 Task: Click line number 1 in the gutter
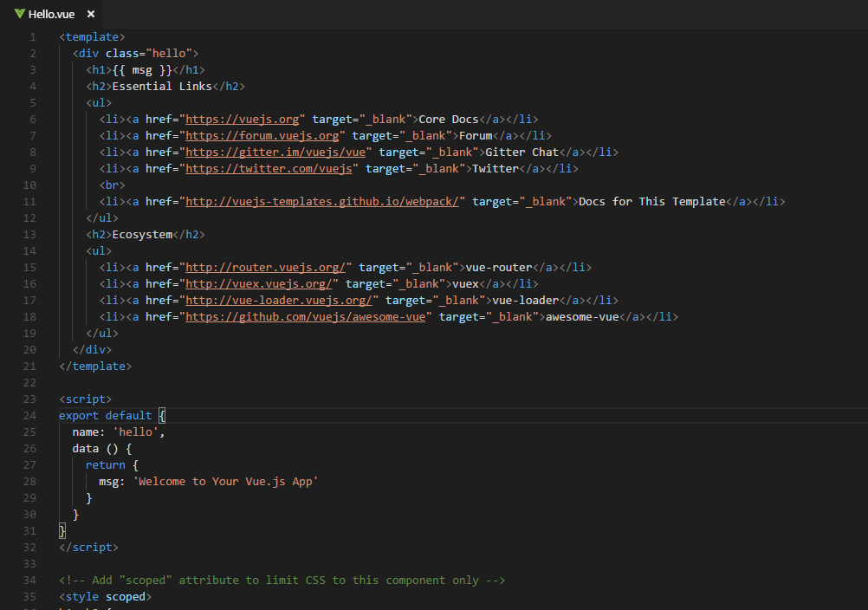[32, 36]
